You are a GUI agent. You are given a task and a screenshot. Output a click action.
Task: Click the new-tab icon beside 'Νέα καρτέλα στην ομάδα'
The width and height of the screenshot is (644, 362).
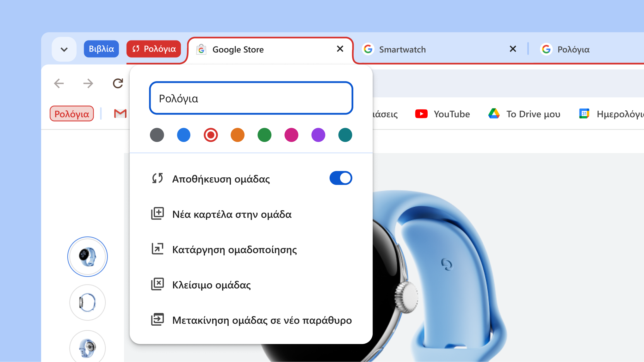157,213
